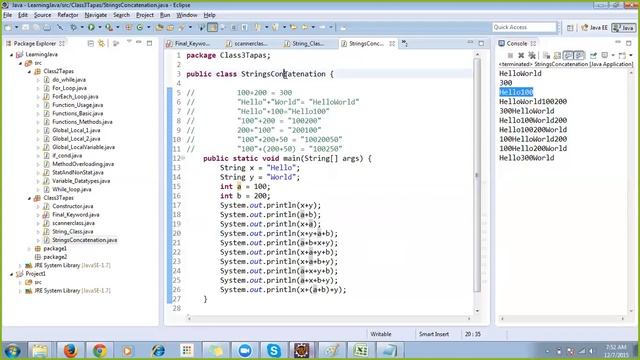Screen dimensions: 640x360
Task: Open the Window menu
Action: (187, 15)
